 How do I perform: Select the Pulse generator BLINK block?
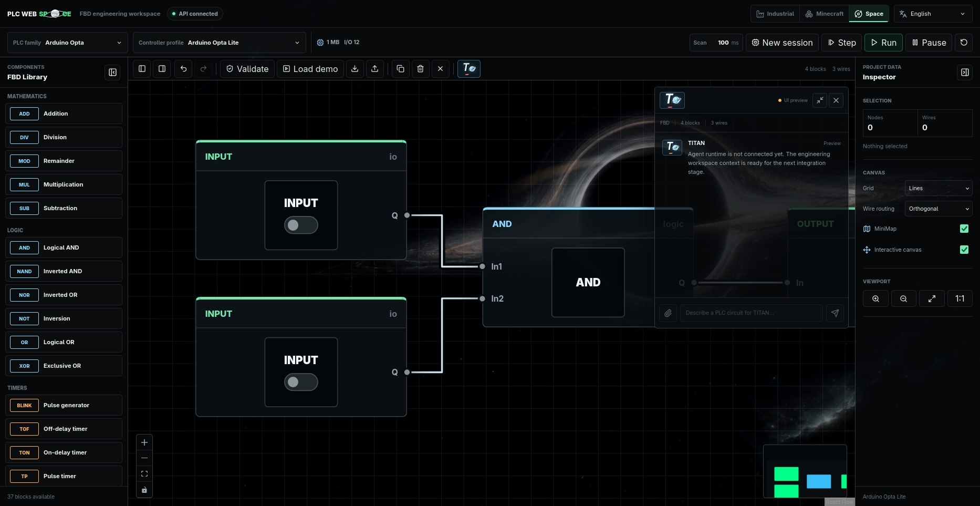[64, 405]
